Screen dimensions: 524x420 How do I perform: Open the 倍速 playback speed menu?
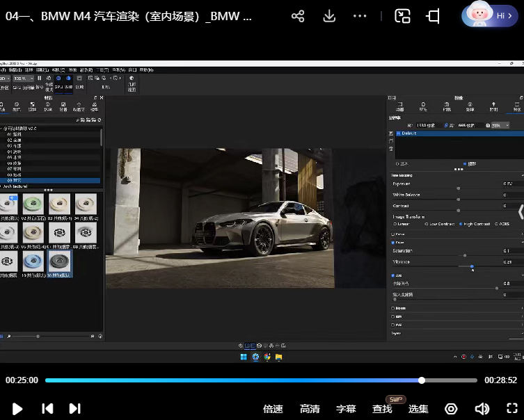coord(273,409)
